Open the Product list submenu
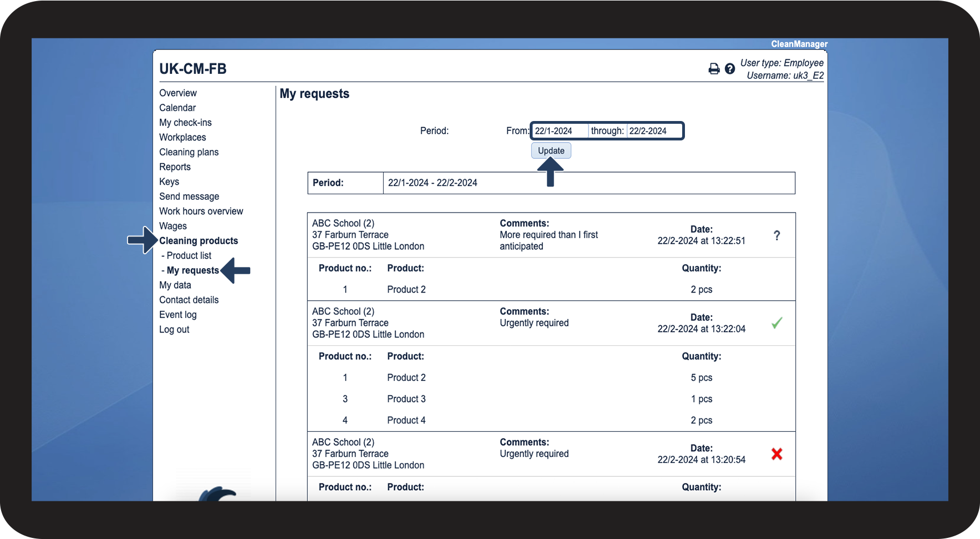The image size is (980, 539). (189, 256)
